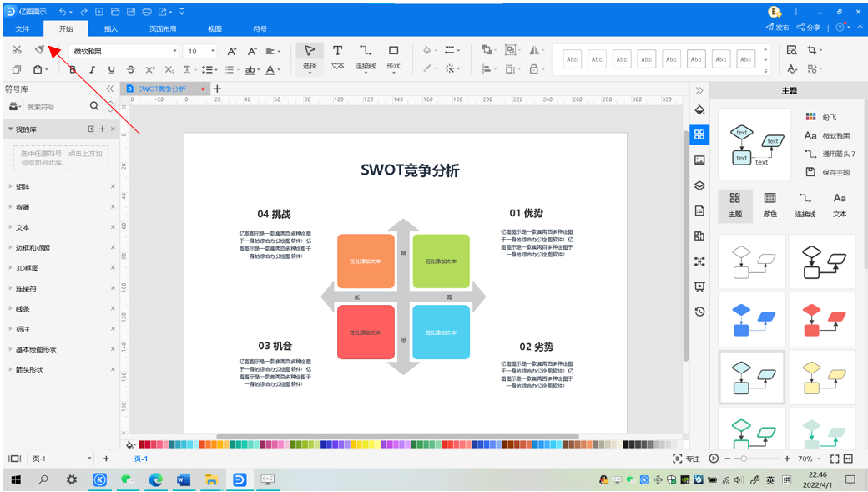The image size is (868, 492).
Task: Switch to the 符号 ribbon tab
Action: click(260, 28)
